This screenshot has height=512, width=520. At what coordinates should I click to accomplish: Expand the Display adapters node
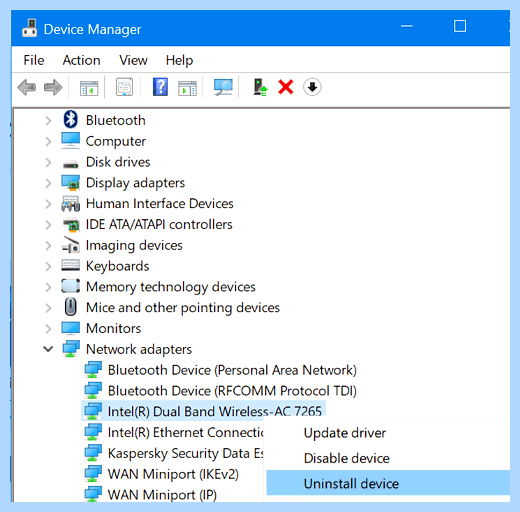(x=48, y=183)
